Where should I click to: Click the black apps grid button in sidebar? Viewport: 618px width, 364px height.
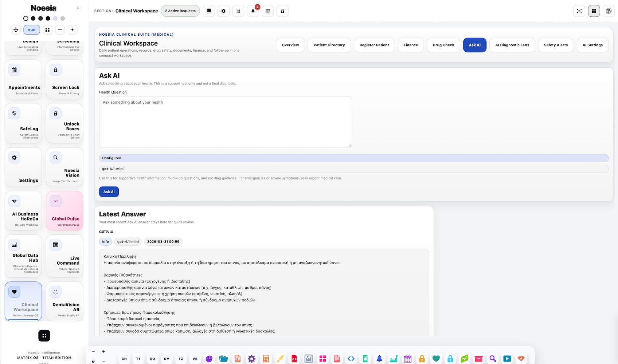click(x=44, y=336)
